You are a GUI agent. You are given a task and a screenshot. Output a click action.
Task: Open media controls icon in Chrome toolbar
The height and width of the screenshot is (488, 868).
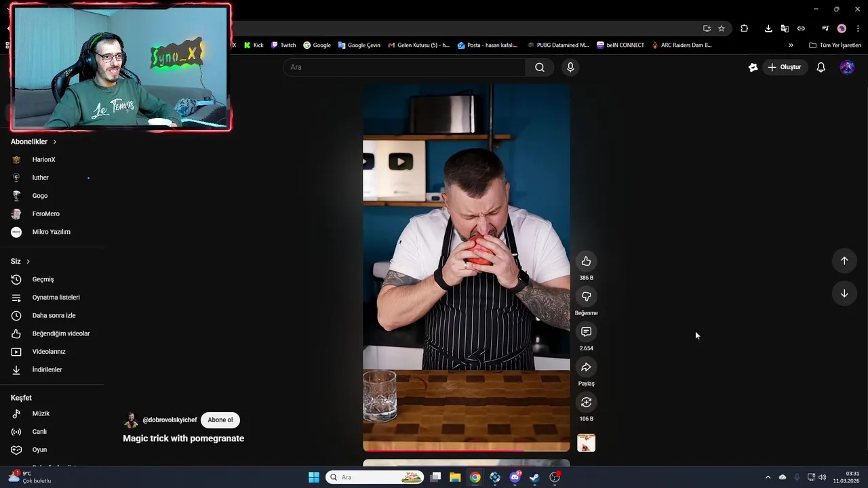825,28
